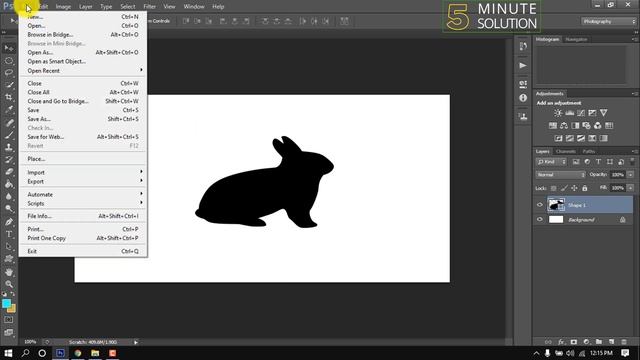Choose Save for Web menu item
The image size is (640, 360).
coord(83,137)
